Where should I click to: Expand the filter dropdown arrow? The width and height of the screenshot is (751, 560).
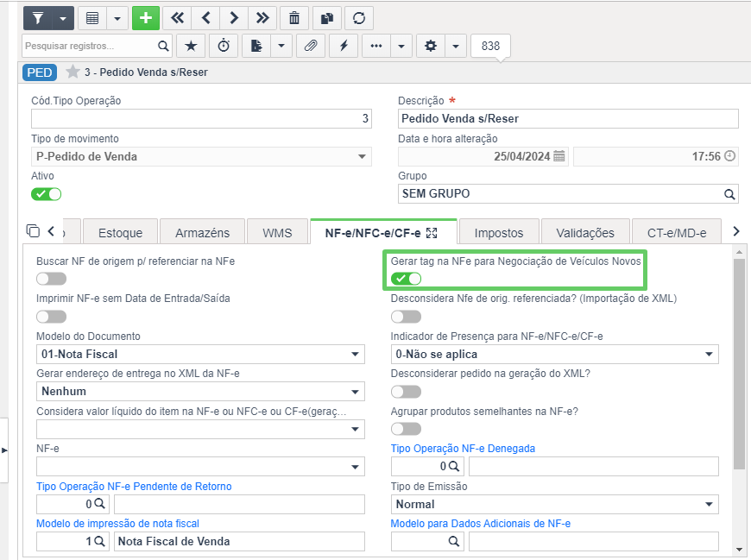pos(63,18)
